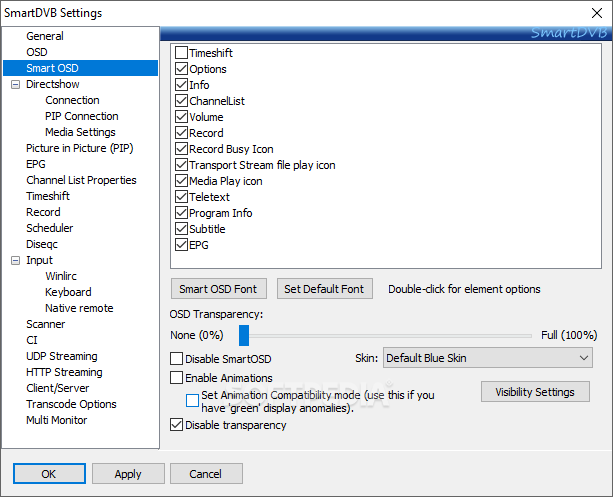Toggle the Teletext checkbox
613x497 pixels.
pyautogui.click(x=181, y=197)
